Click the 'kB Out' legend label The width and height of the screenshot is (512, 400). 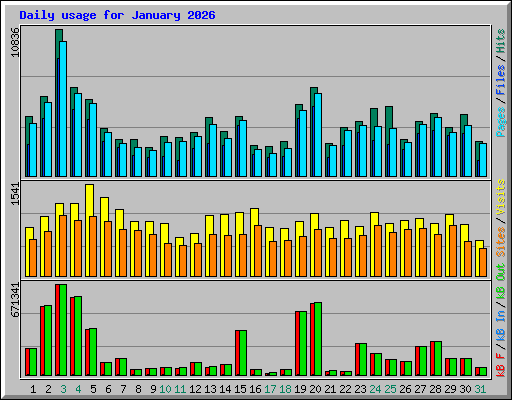coord(501,282)
